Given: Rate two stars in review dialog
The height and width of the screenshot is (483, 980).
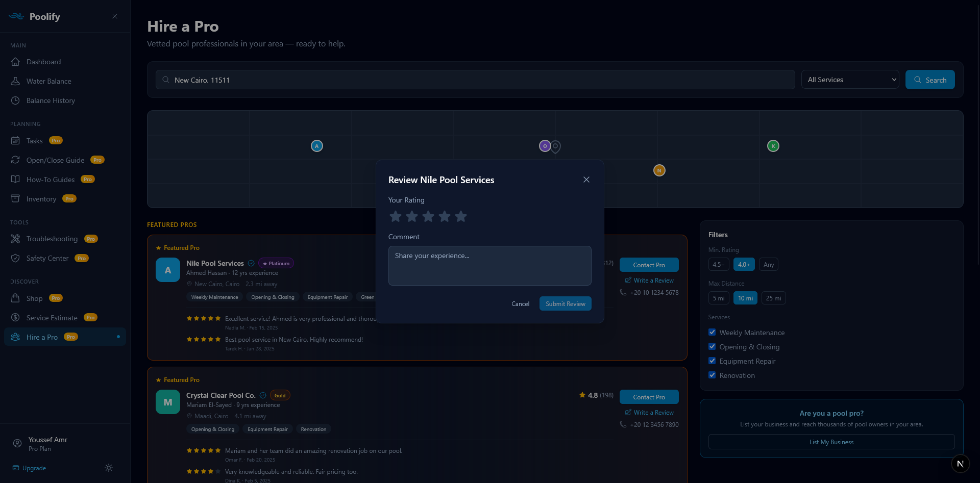Looking at the screenshot, I should (412, 216).
